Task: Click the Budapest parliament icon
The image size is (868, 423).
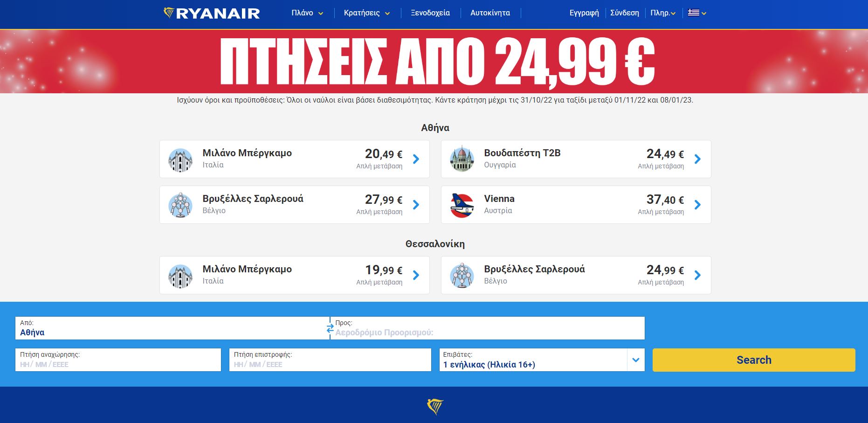Action: coord(462,159)
